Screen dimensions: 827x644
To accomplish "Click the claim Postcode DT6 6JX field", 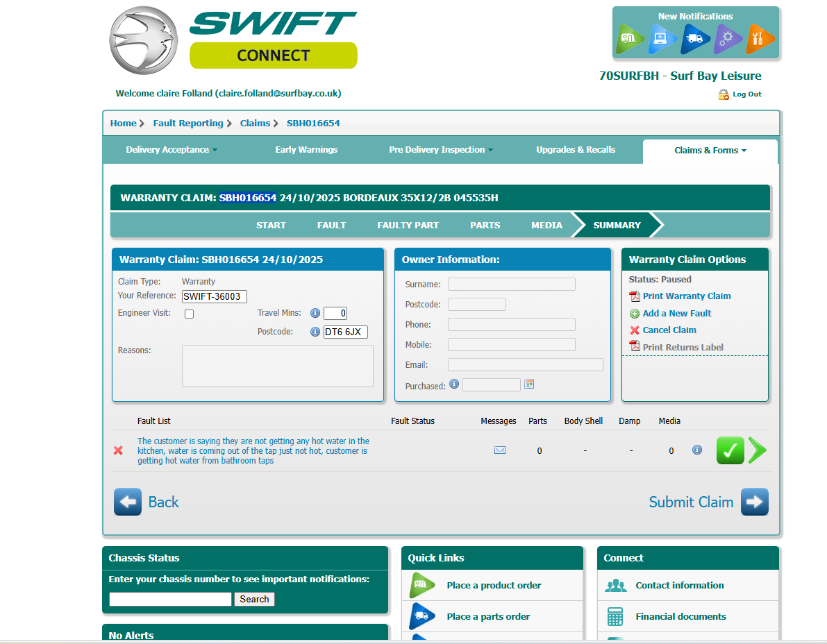I will pyautogui.click(x=346, y=332).
